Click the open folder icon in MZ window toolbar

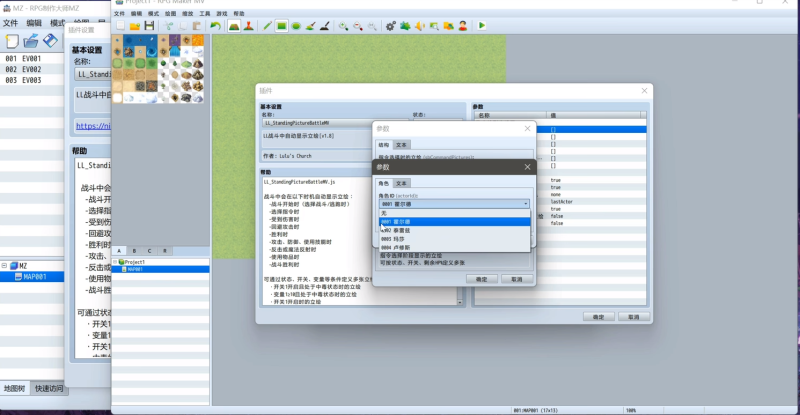coord(31,41)
